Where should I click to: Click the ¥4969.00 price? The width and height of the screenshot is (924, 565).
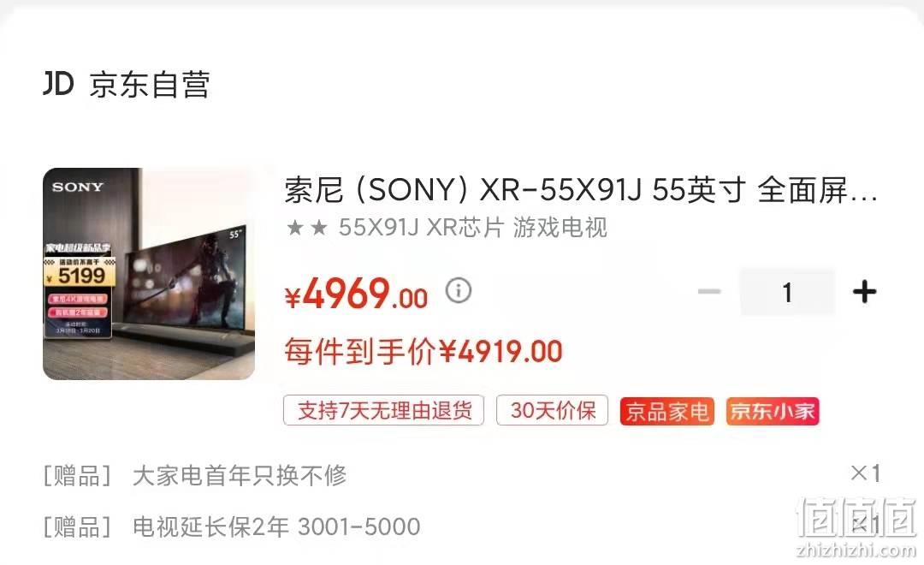[356, 294]
